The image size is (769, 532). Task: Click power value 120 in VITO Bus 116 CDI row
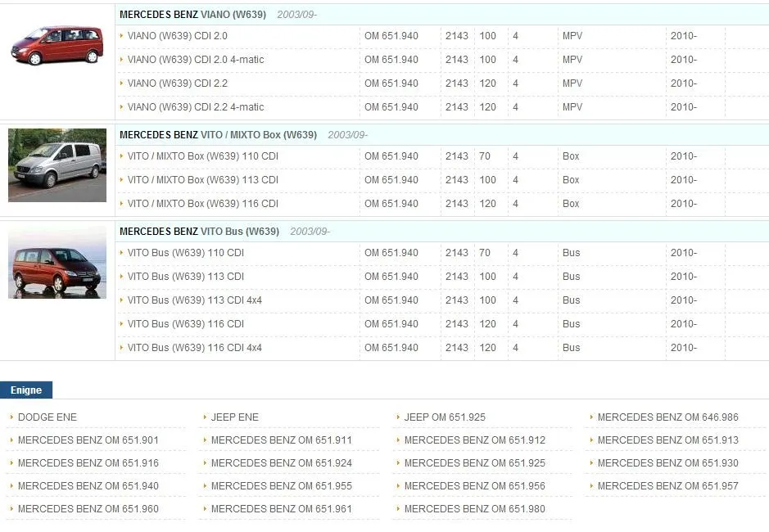[x=487, y=324]
